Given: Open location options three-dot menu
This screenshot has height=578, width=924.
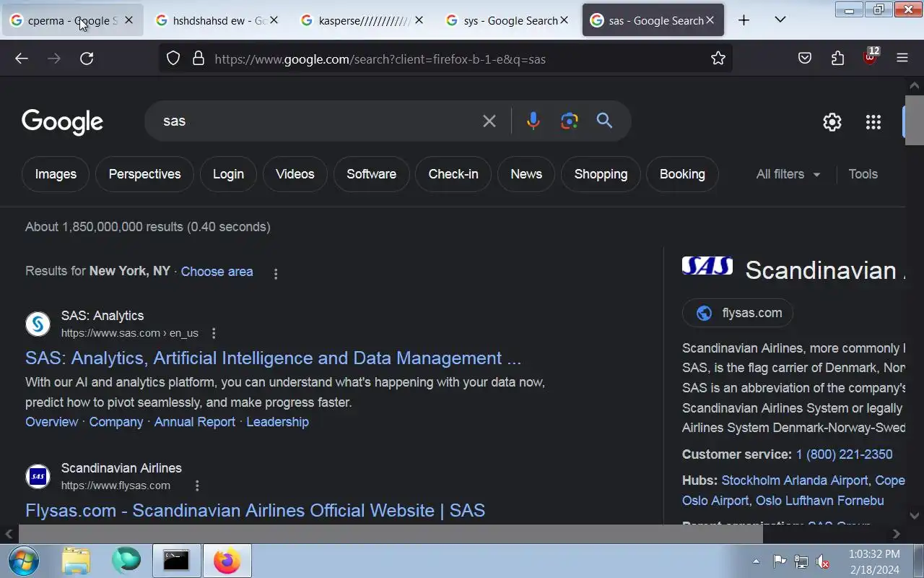Looking at the screenshot, I should tap(276, 273).
